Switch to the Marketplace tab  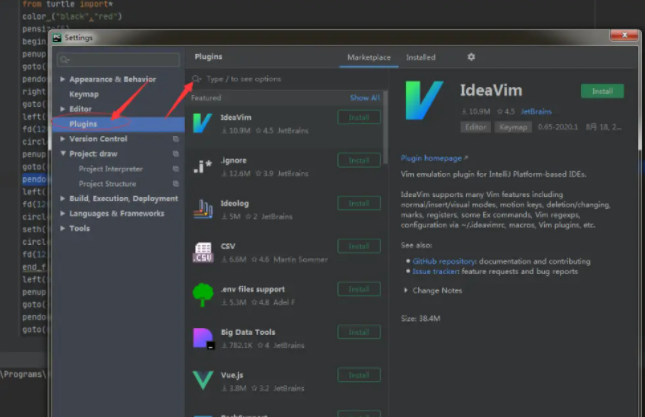point(369,57)
